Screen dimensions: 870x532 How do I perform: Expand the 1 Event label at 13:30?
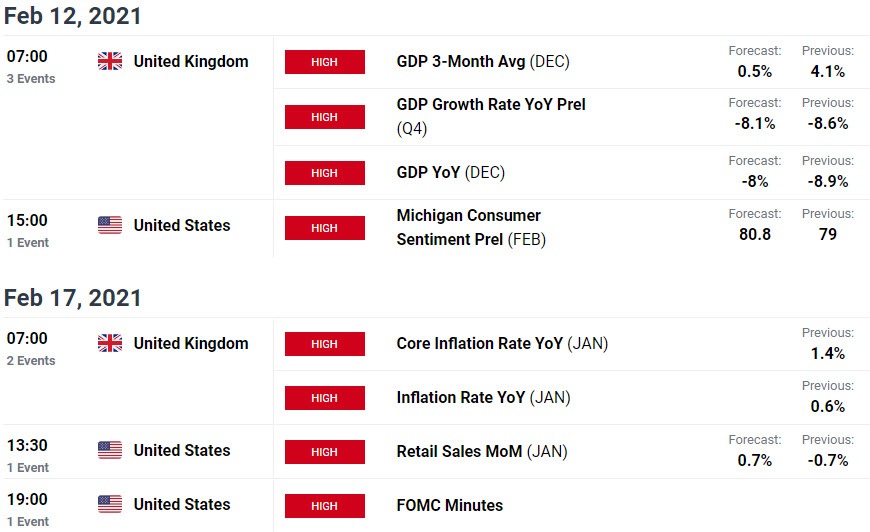pos(28,468)
